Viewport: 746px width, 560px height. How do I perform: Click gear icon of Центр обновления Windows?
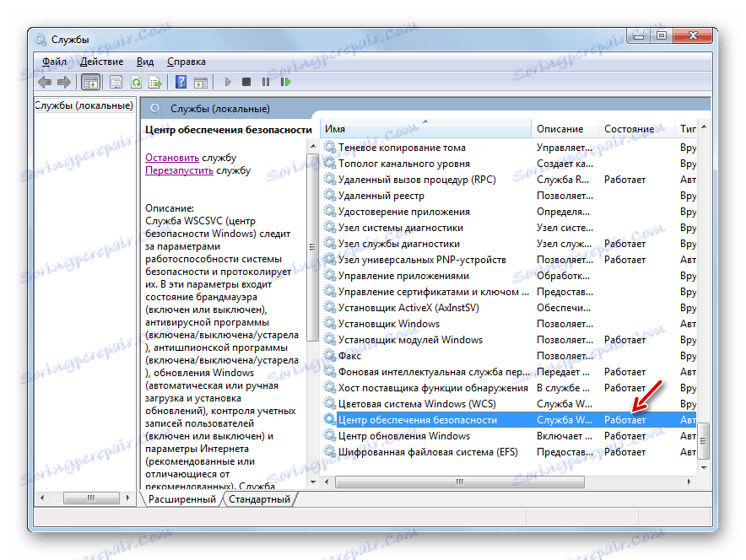330,435
